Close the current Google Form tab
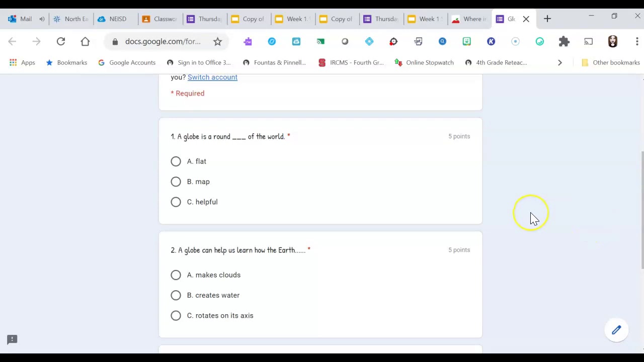The height and width of the screenshot is (362, 644). coord(526,19)
